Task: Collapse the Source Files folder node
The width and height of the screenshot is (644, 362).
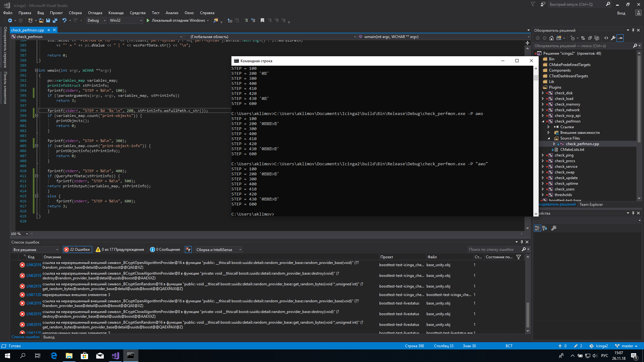Action: tap(549, 138)
